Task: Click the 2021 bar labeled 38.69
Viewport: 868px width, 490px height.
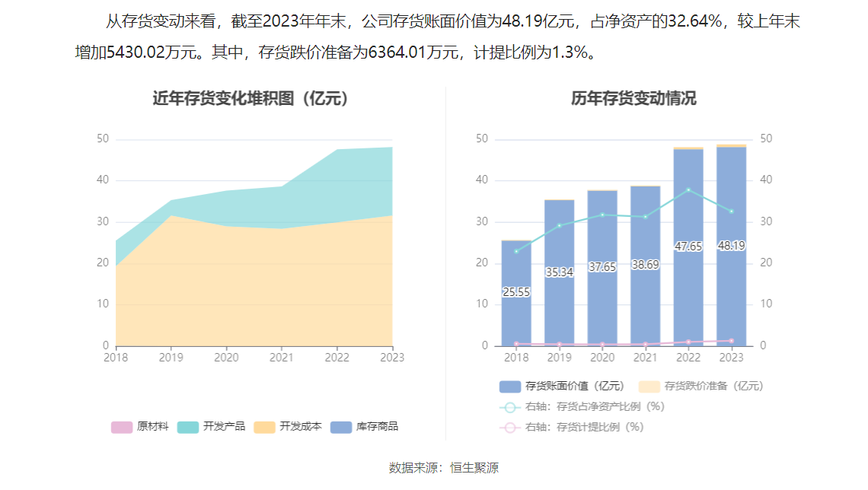Action: [646, 266]
